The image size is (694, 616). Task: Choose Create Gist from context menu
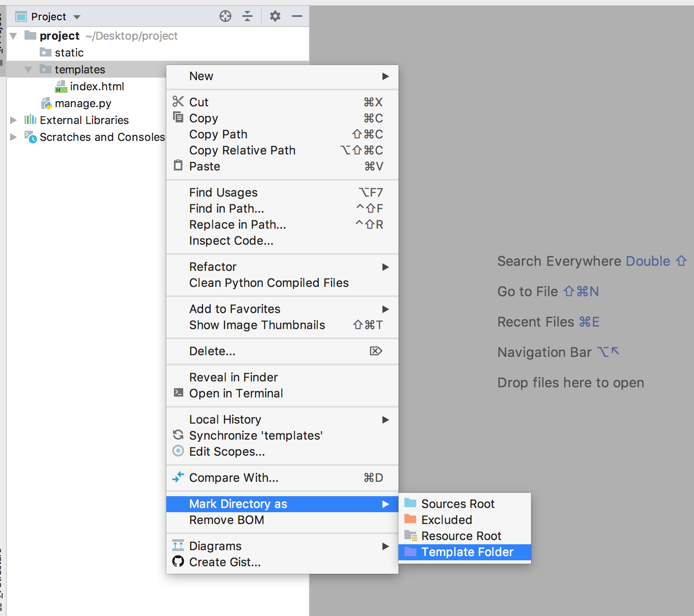click(x=225, y=562)
